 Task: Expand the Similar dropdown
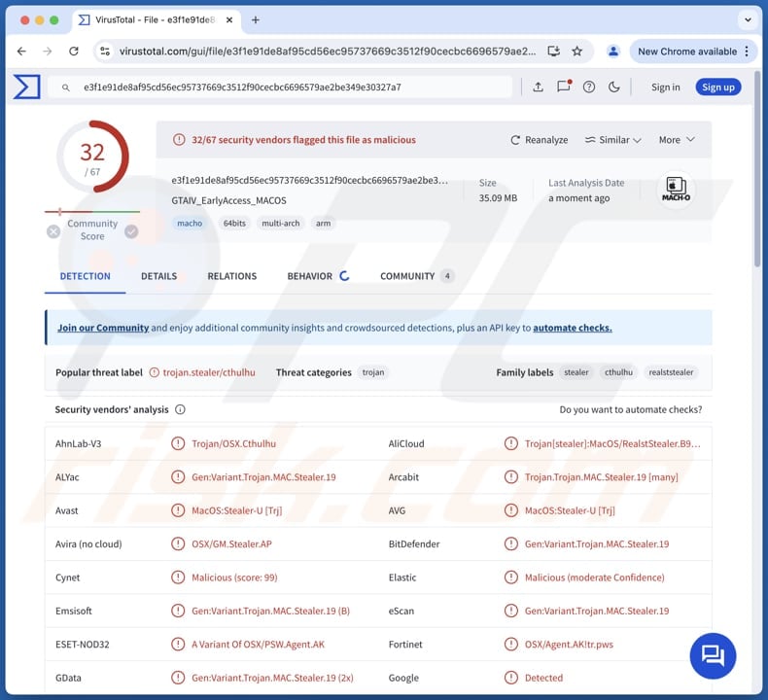click(613, 140)
